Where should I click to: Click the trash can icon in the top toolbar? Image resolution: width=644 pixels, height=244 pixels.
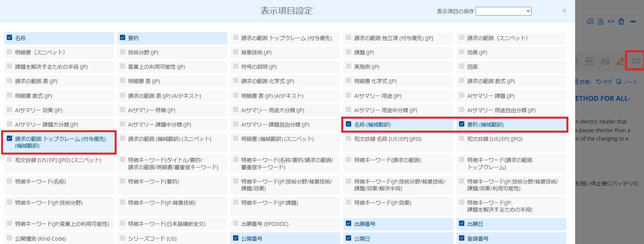click(621, 22)
